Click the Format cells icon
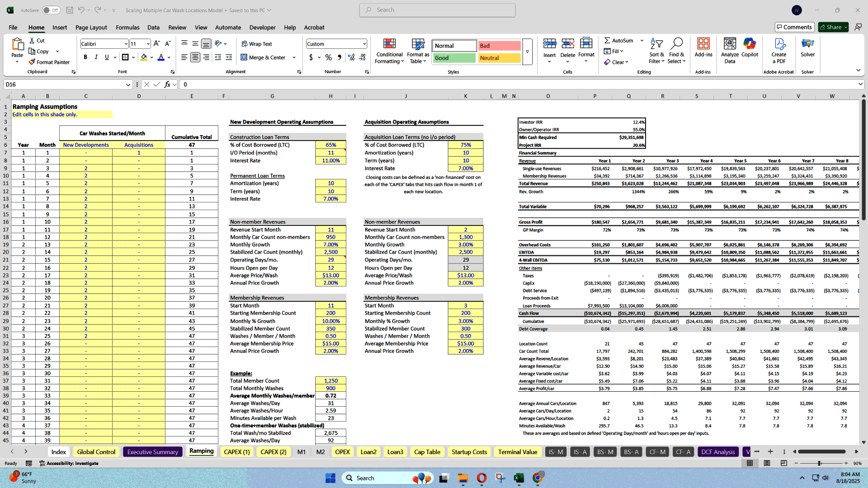The width and height of the screenshot is (868, 488). (586, 44)
